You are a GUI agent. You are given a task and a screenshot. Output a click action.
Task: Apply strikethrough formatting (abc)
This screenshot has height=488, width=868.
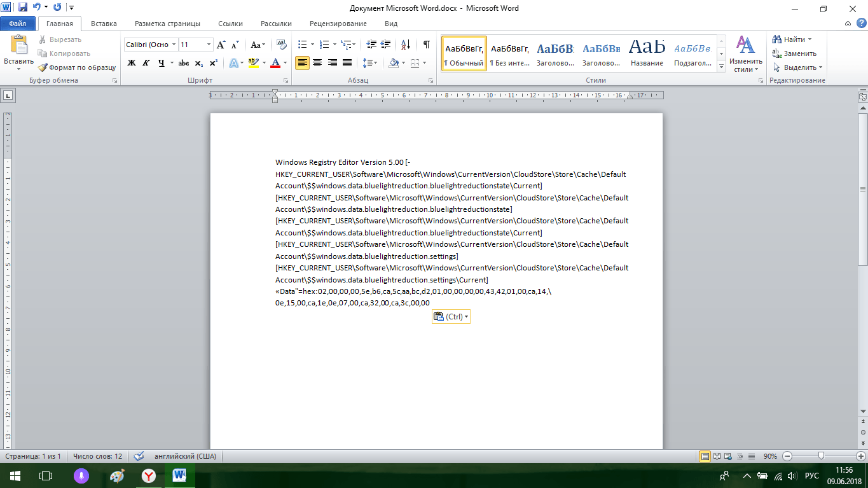[184, 63]
